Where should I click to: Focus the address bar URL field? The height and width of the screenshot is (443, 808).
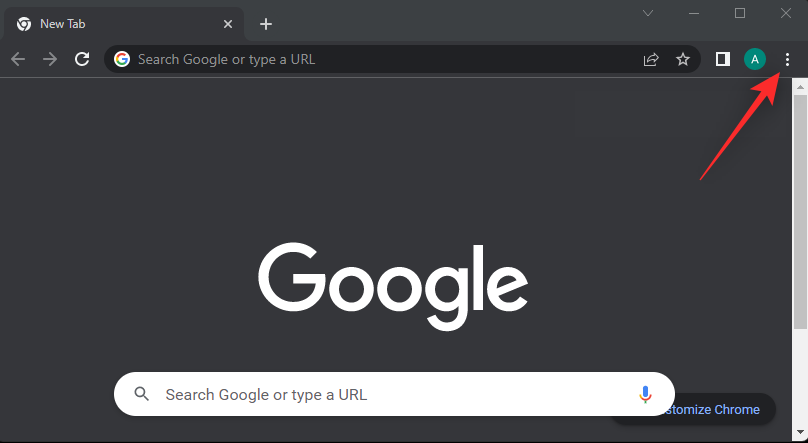point(380,59)
